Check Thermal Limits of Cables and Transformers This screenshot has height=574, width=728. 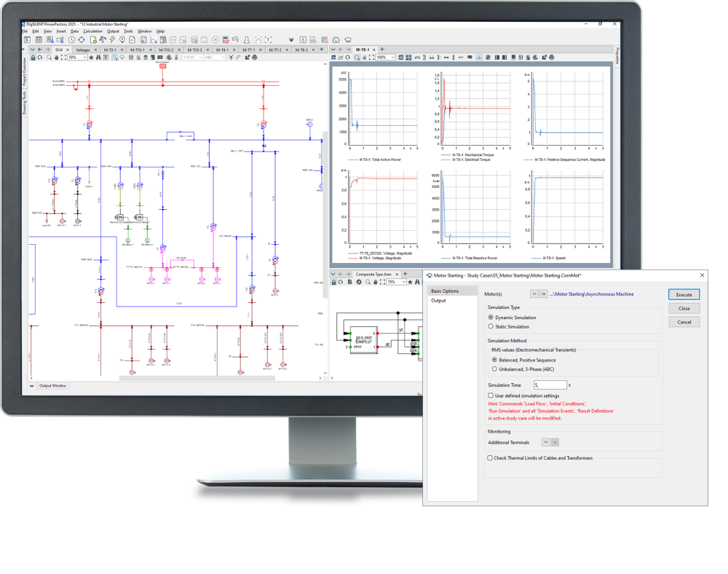pyautogui.click(x=490, y=458)
